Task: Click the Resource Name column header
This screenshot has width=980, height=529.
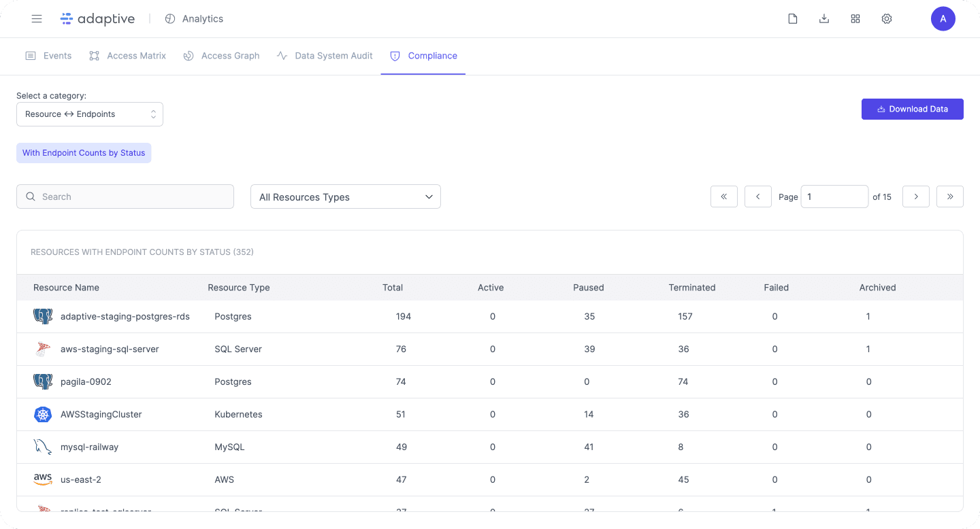Action: point(66,288)
